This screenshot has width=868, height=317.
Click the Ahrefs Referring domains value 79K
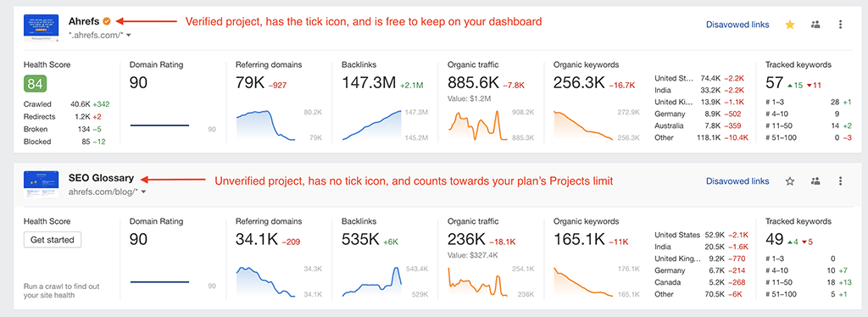(250, 83)
